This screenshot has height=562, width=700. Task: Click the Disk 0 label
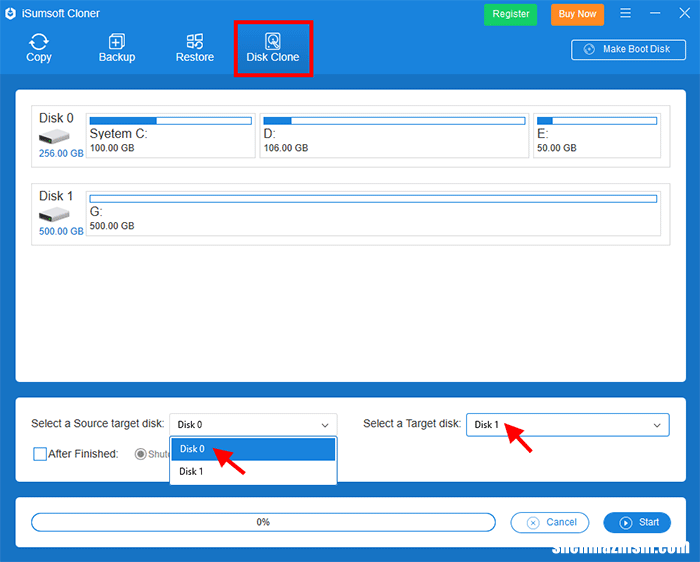coord(56,118)
